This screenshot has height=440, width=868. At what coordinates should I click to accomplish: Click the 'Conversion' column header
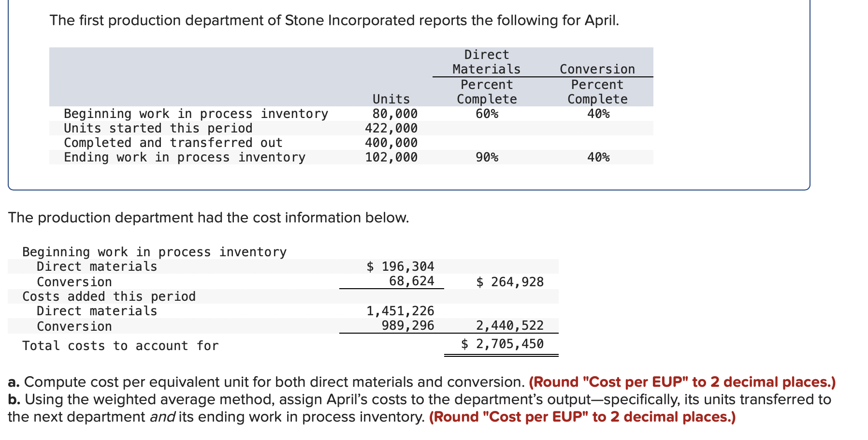coord(597,69)
